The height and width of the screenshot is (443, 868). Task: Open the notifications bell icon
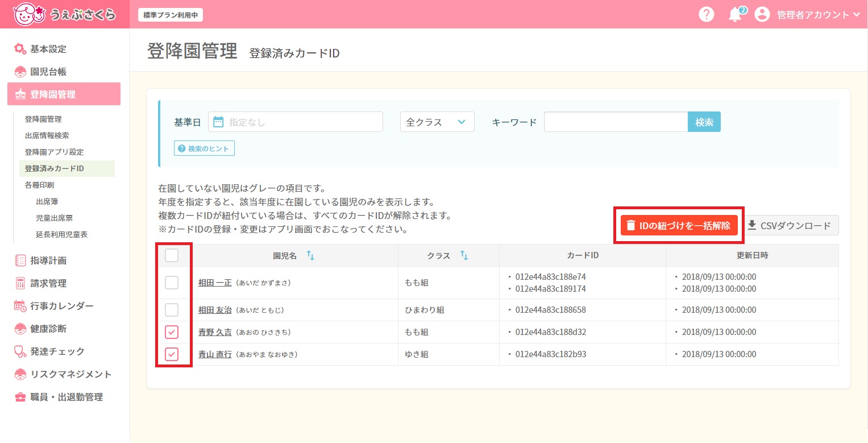point(735,15)
